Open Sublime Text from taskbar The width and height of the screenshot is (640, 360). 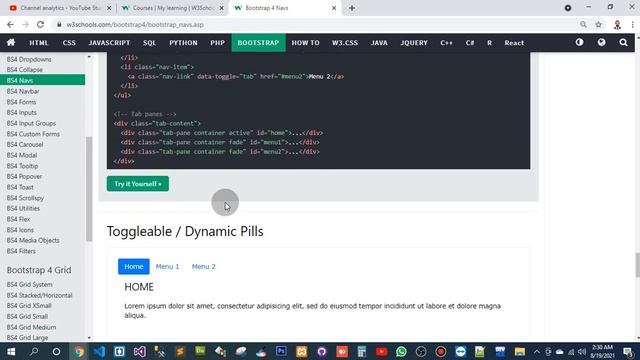coord(180,351)
